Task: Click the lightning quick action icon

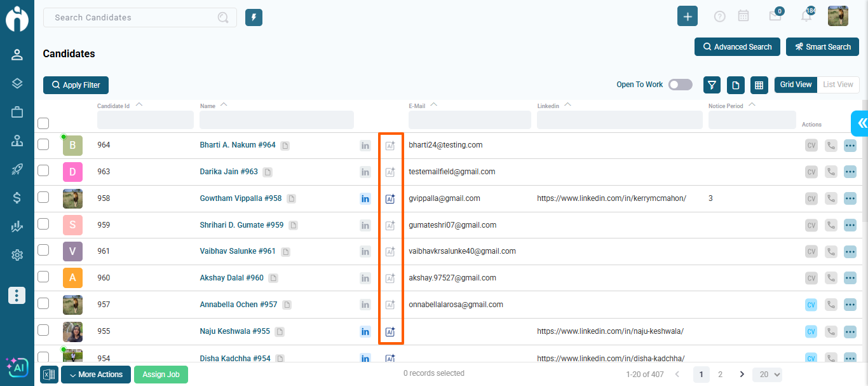Action: coord(254,18)
